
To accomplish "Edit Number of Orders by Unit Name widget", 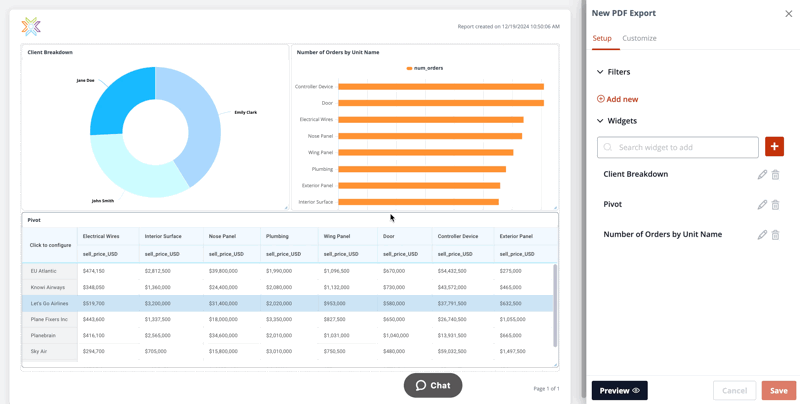I will click(762, 235).
